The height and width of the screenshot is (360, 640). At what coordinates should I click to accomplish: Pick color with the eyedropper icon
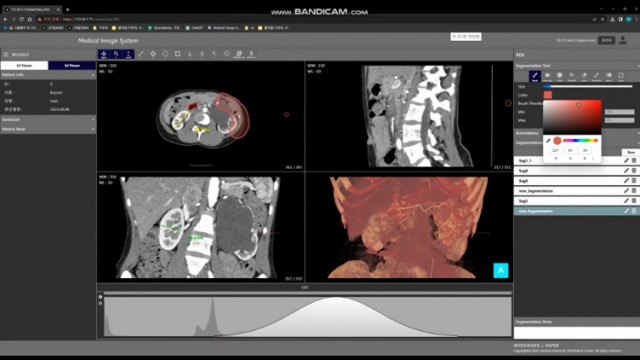click(548, 141)
